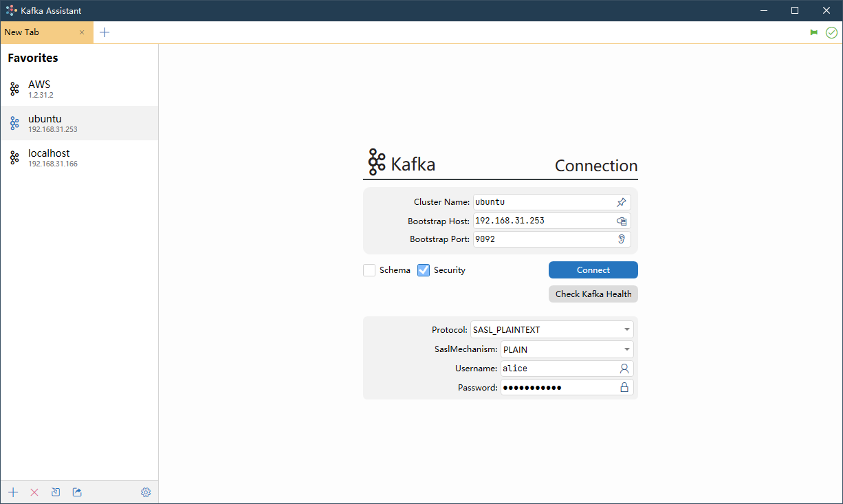
Task: Click the import favorites icon
Action: pos(56,492)
